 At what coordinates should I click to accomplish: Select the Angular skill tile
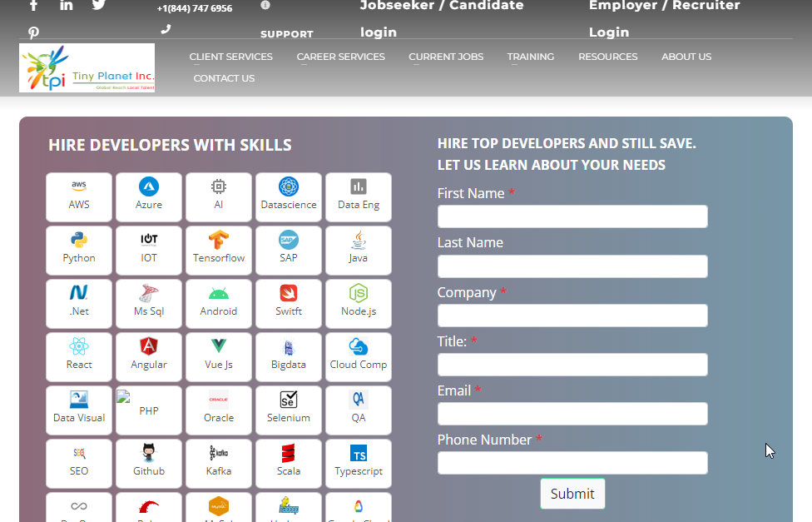click(x=149, y=357)
